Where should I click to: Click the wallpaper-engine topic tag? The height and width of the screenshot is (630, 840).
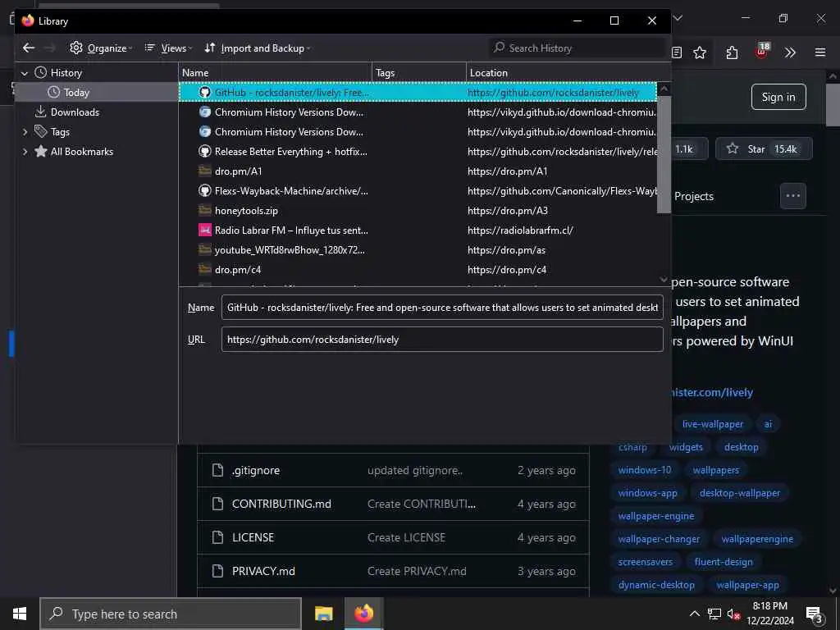pos(655,517)
